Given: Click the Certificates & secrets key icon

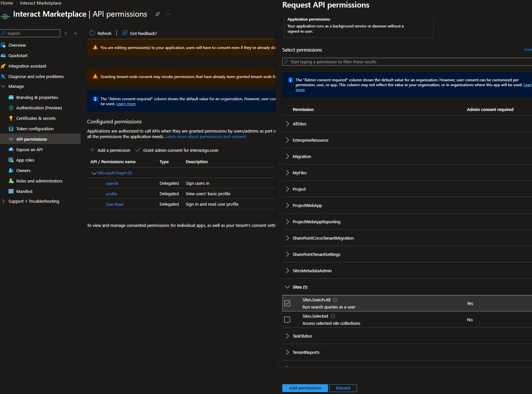Looking at the screenshot, I should [x=11, y=118].
